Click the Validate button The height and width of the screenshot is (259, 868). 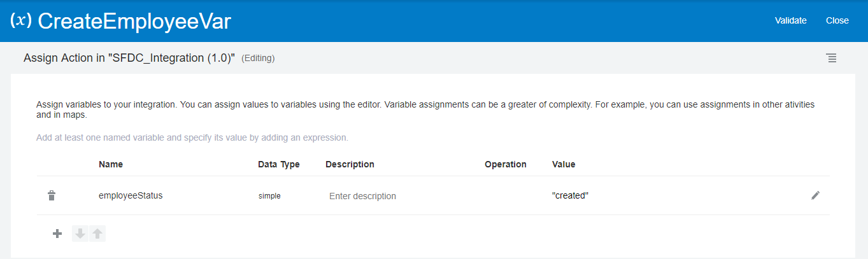click(790, 20)
